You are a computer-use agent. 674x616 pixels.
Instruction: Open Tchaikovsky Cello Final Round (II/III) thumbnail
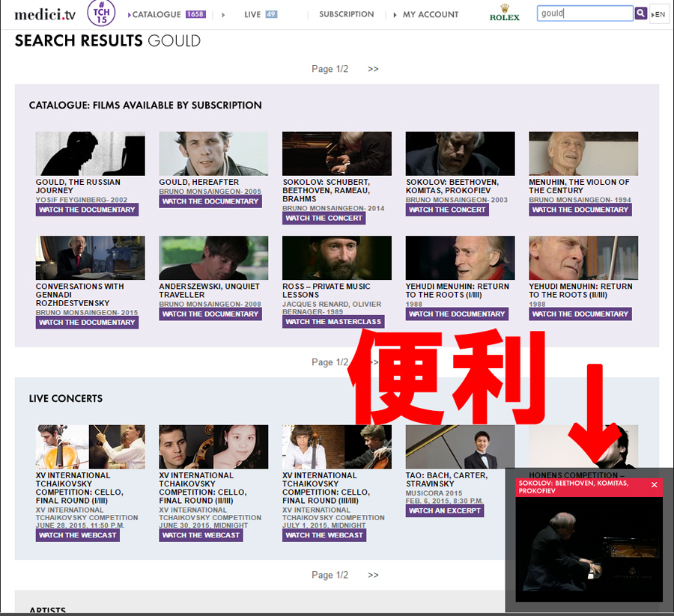(x=213, y=447)
